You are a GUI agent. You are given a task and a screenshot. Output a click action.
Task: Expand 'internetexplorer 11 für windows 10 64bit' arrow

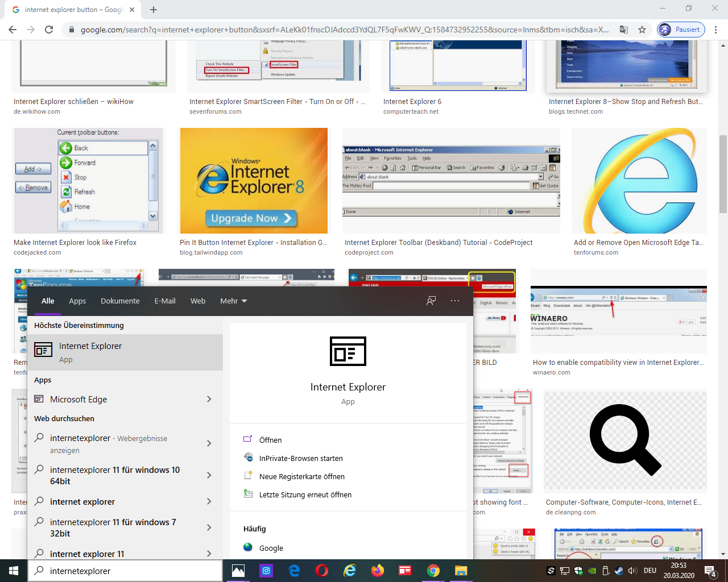pyautogui.click(x=209, y=475)
